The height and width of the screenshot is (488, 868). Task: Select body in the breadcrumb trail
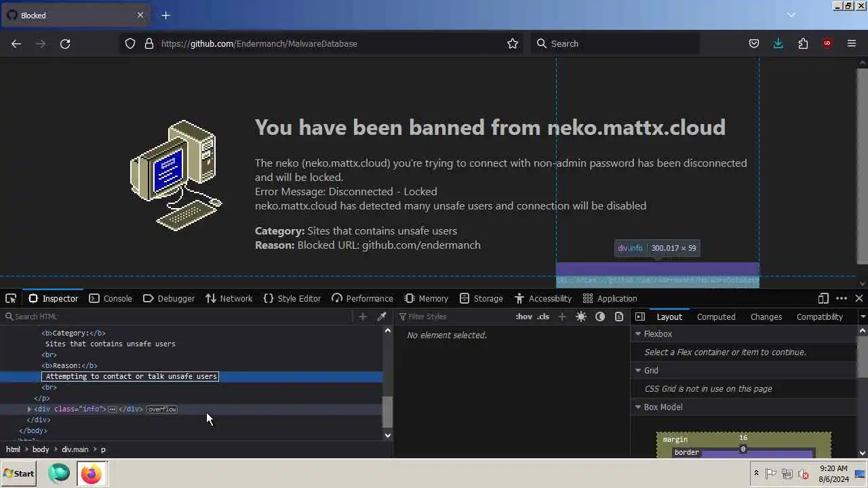(x=41, y=449)
